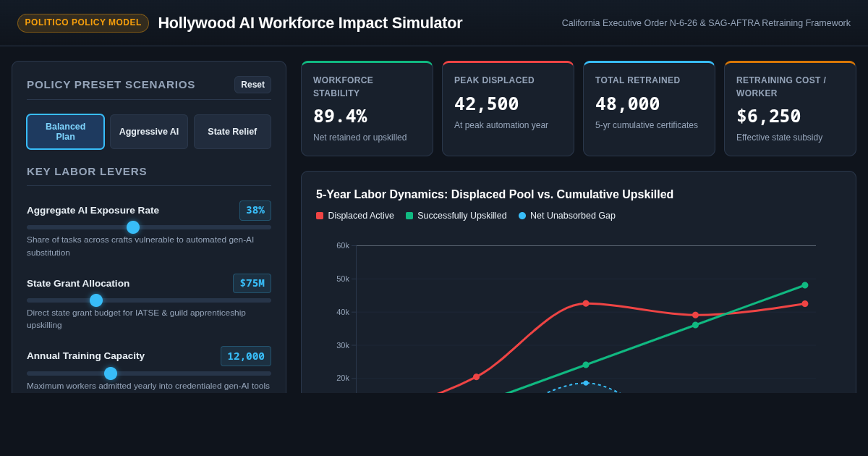Click the Policy Preset Scenarios heading
Screen dimensions: 868x456
click(x=111, y=85)
